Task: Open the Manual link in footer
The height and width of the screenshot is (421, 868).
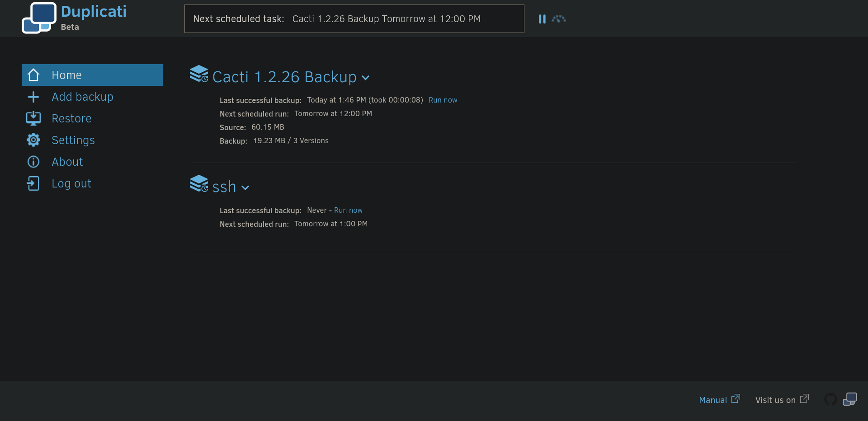Action: [x=713, y=400]
